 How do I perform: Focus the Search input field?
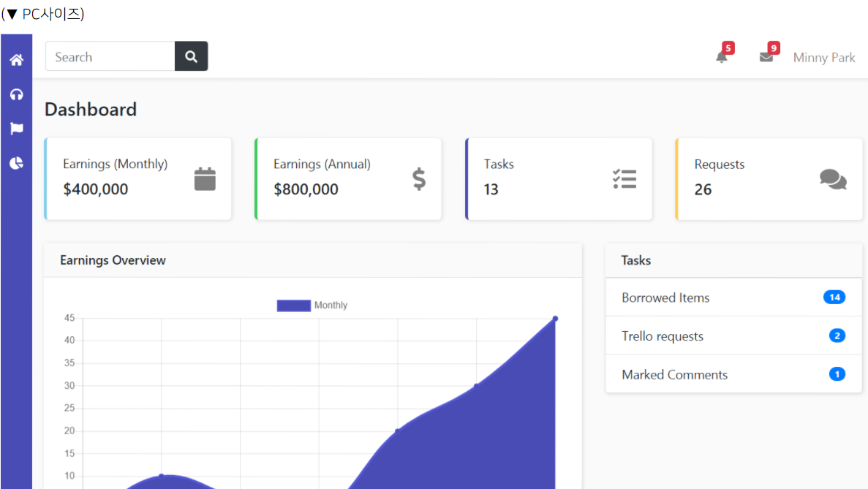tap(110, 56)
